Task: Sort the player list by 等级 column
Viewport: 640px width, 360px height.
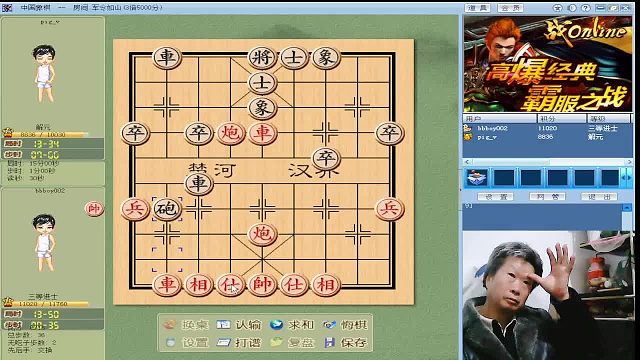Action: [609, 119]
